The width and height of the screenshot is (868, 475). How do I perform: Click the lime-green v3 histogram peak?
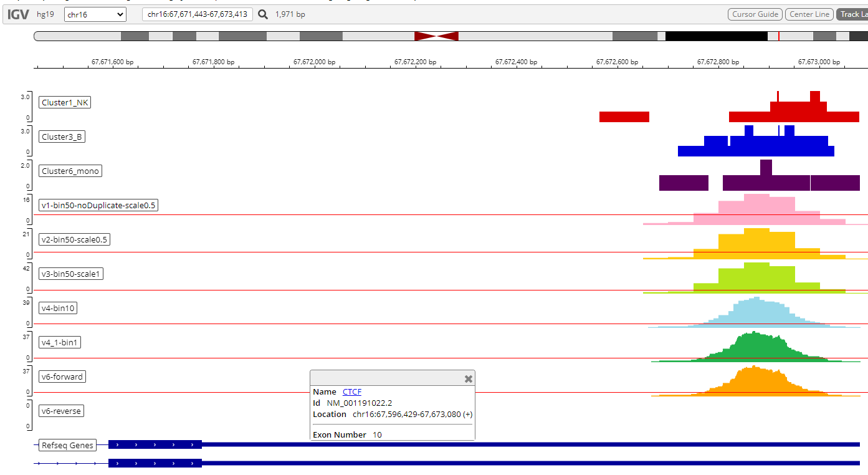pos(756,278)
